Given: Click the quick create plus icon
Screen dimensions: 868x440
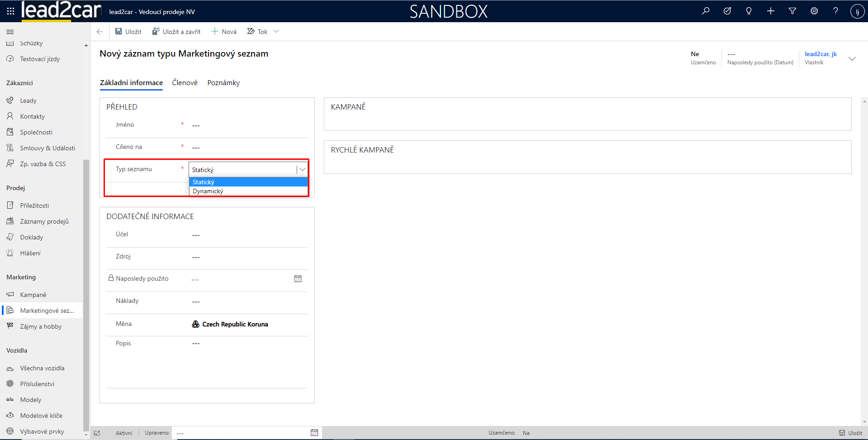Looking at the screenshot, I should tap(771, 11).
